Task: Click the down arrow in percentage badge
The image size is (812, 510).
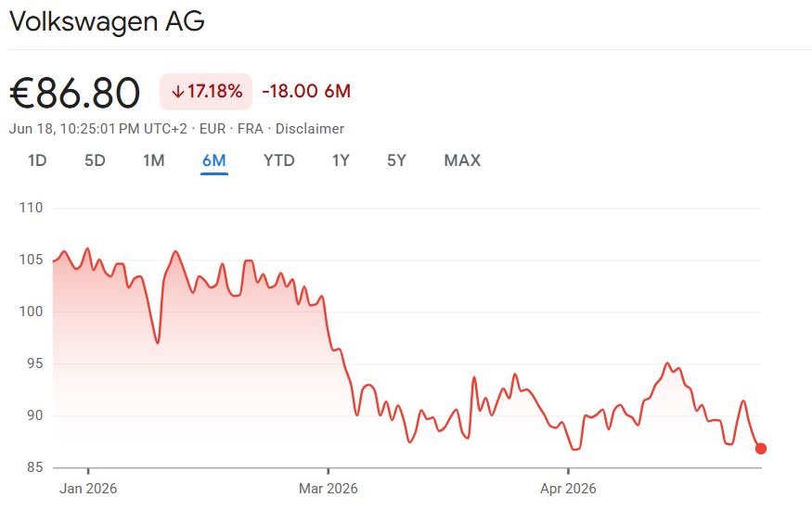Action: tap(178, 92)
